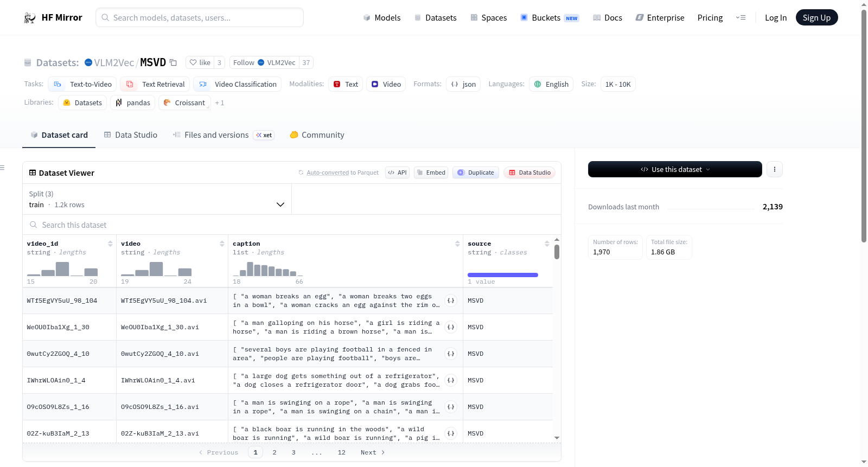This screenshot has height=467, width=868.
Task: Expand JSON for woman breaks an egg caption
Action: [451, 300]
